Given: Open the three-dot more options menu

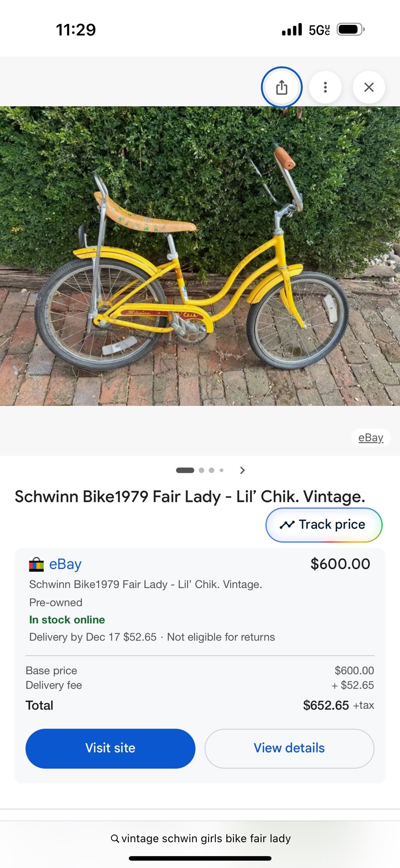Looking at the screenshot, I should tap(325, 87).
